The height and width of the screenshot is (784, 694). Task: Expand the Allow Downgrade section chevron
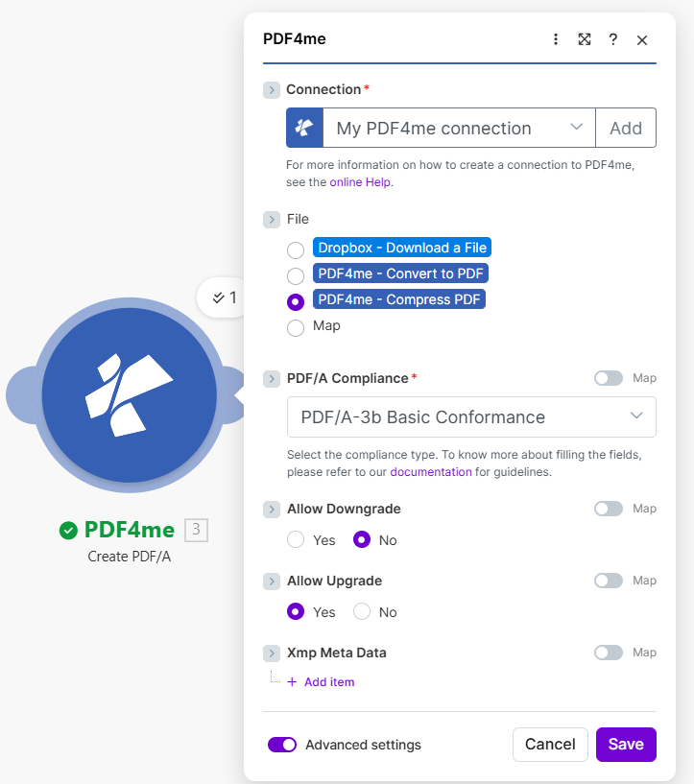click(x=272, y=510)
